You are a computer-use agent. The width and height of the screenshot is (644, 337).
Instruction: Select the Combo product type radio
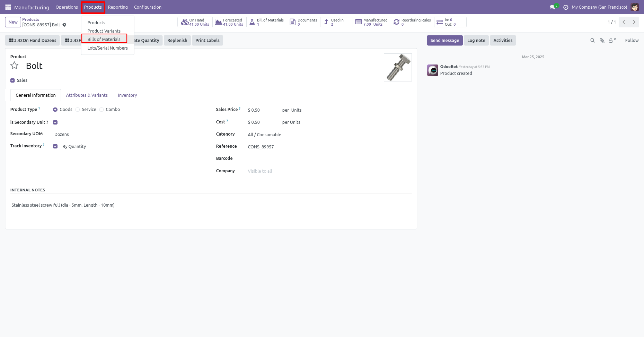(102, 110)
